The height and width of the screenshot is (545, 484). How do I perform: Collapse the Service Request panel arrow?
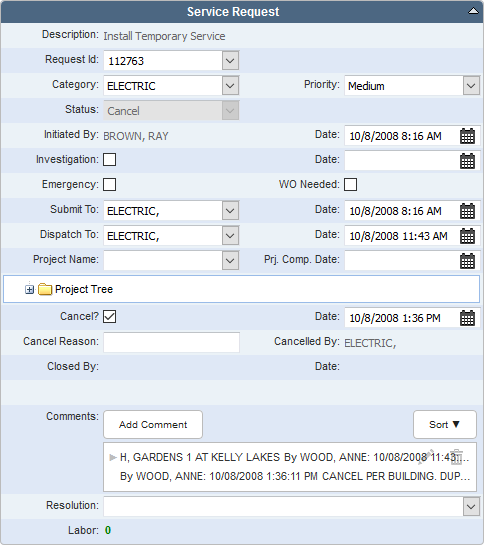tap(473, 11)
